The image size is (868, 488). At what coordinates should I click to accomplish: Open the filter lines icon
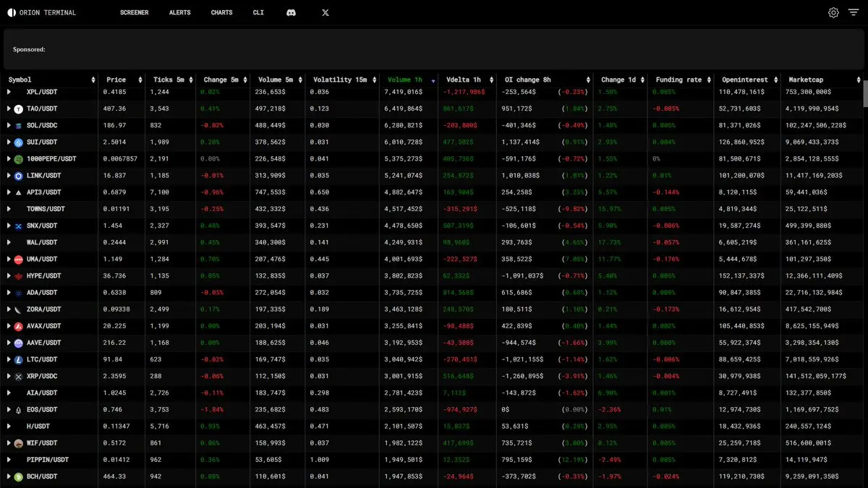853,12
